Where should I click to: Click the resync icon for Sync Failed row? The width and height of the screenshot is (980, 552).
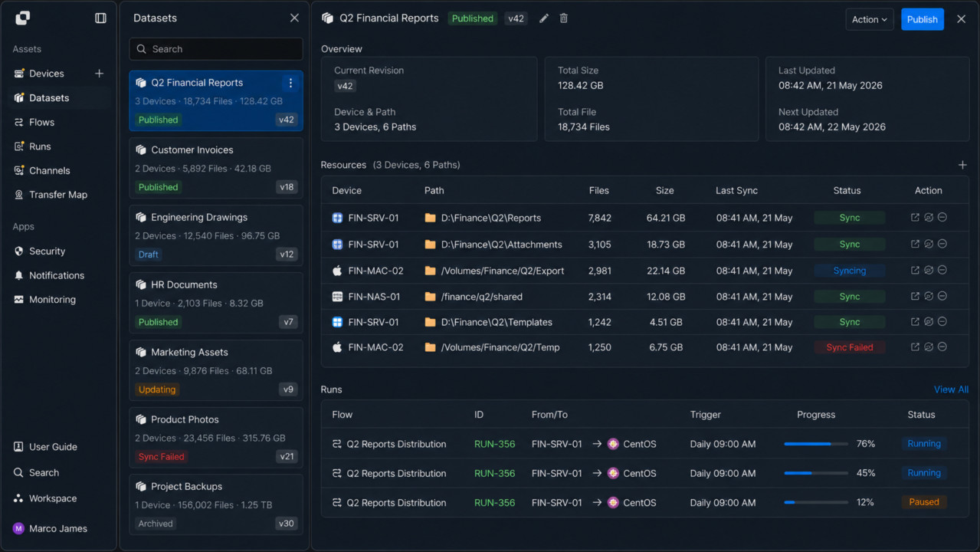tap(929, 347)
